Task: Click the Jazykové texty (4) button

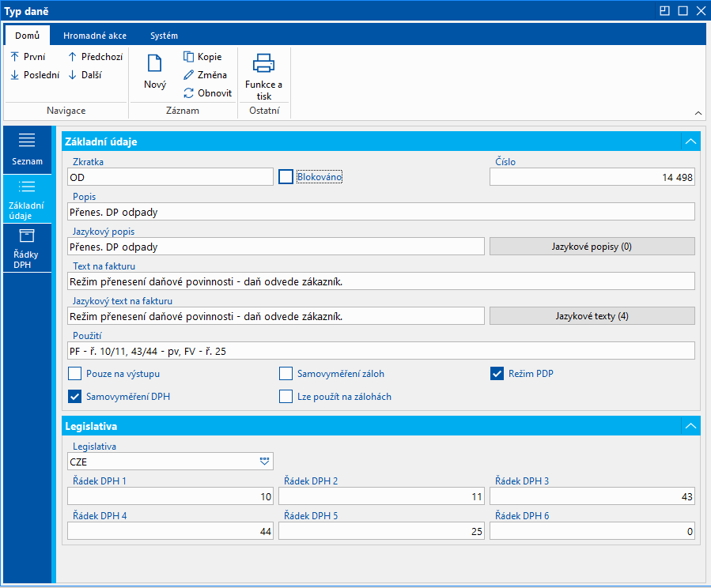Action: tap(592, 316)
